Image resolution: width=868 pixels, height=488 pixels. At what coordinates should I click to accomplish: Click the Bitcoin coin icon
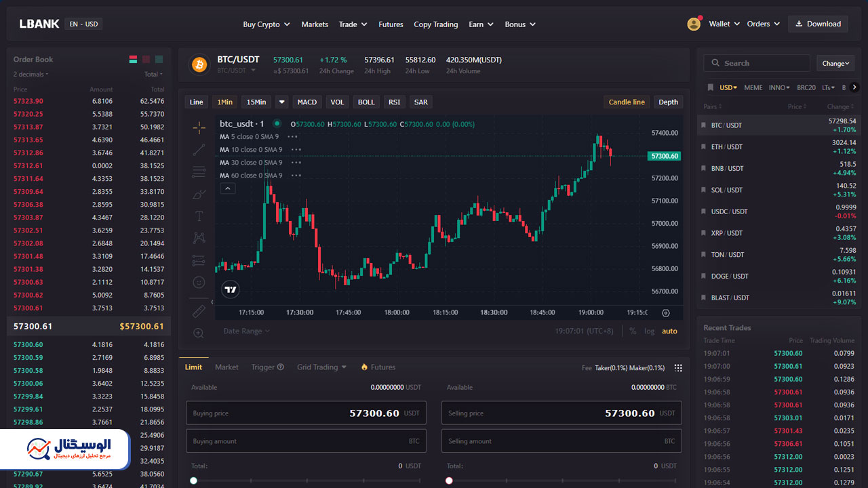coord(199,64)
